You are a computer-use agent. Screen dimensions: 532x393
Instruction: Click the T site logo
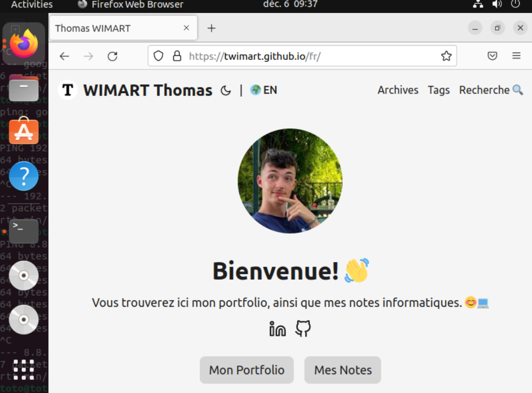(x=67, y=90)
